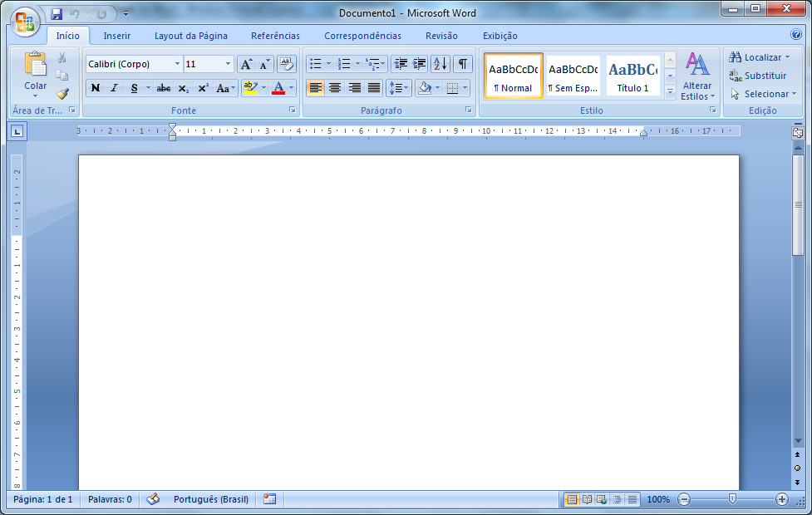Open the Correspondências tab
Image resolution: width=812 pixels, height=515 pixels.
(x=362, y=36)
